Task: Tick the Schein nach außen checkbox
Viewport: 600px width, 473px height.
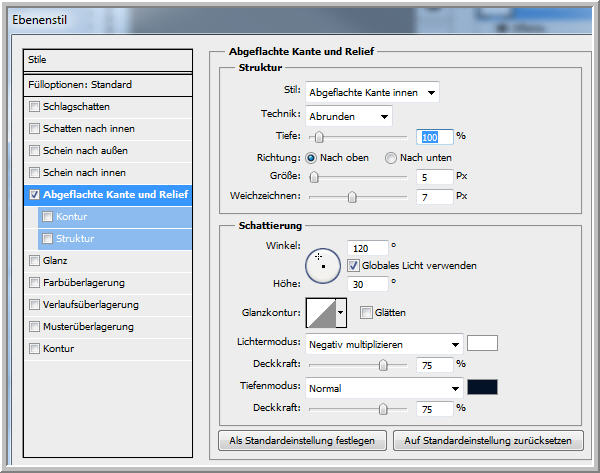Action: (x=34, y=150)
